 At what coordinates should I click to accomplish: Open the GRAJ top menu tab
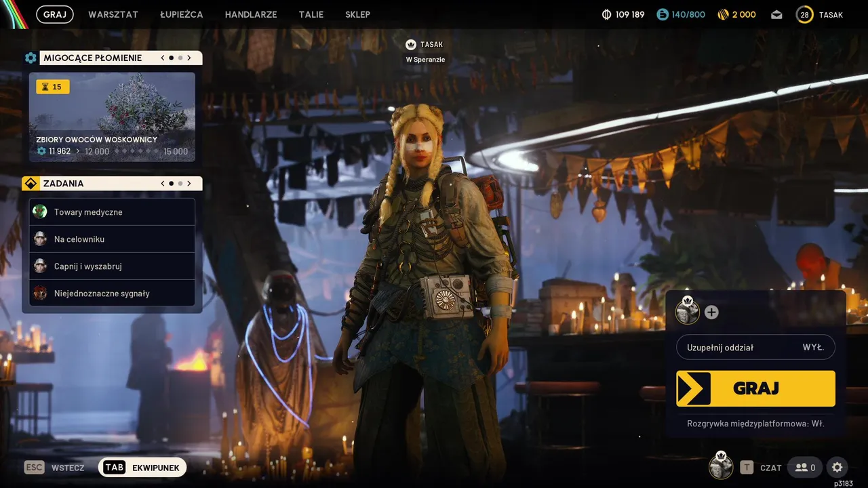pyautogui.click(x=55, y=14)
